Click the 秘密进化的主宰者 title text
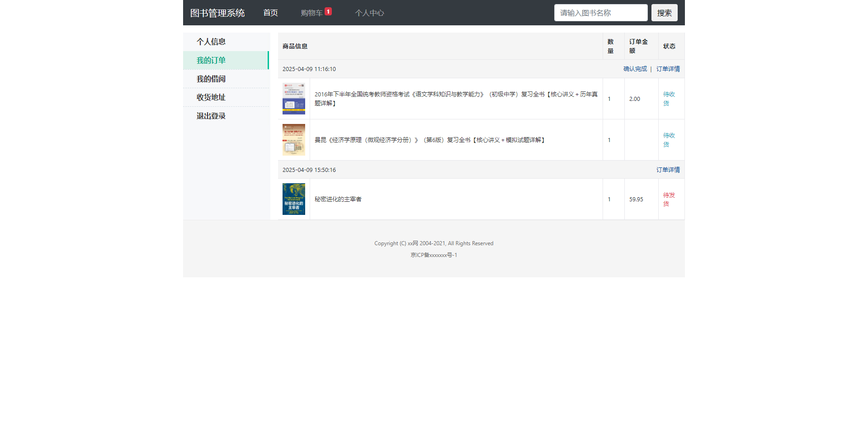The image size is (868, 423). (338, 199)
